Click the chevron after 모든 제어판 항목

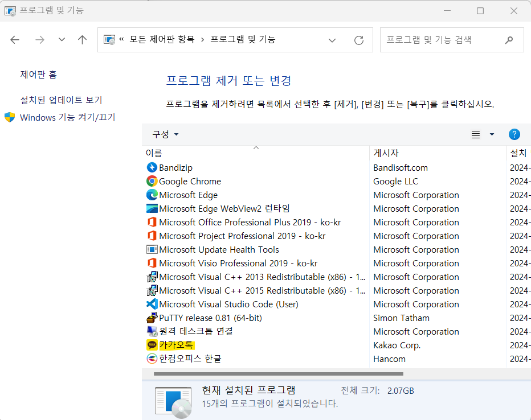[202, 40]
